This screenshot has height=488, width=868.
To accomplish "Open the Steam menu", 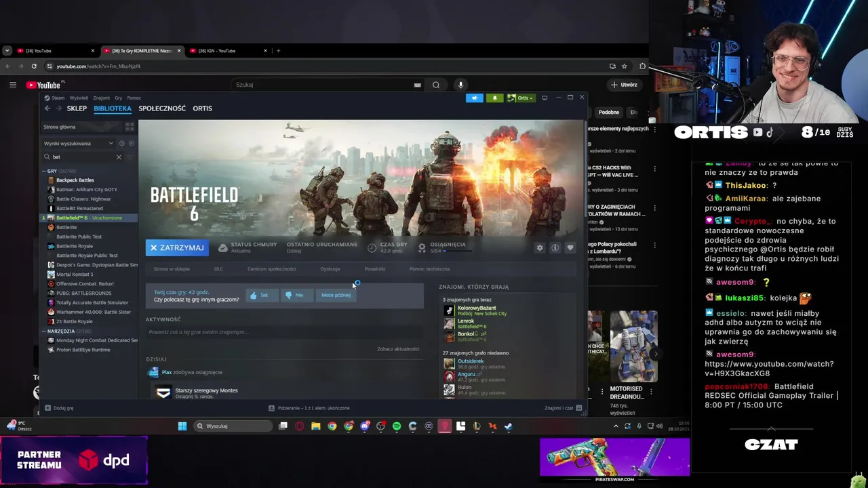I will (x=55, y=98).
